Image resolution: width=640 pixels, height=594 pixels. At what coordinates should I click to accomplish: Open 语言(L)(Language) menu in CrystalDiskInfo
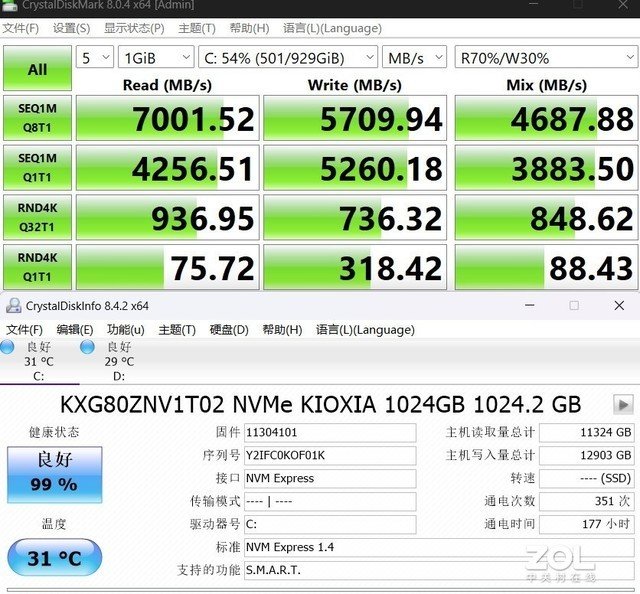[365, 329]
